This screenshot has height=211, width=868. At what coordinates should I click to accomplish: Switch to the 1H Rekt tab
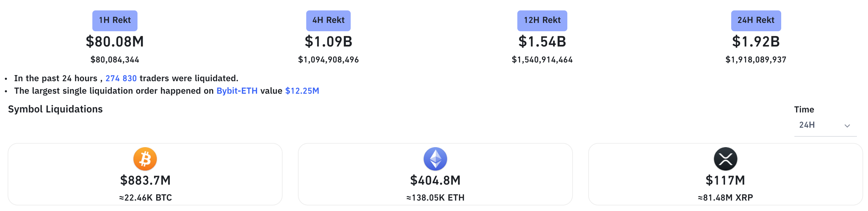coord(115,20)
